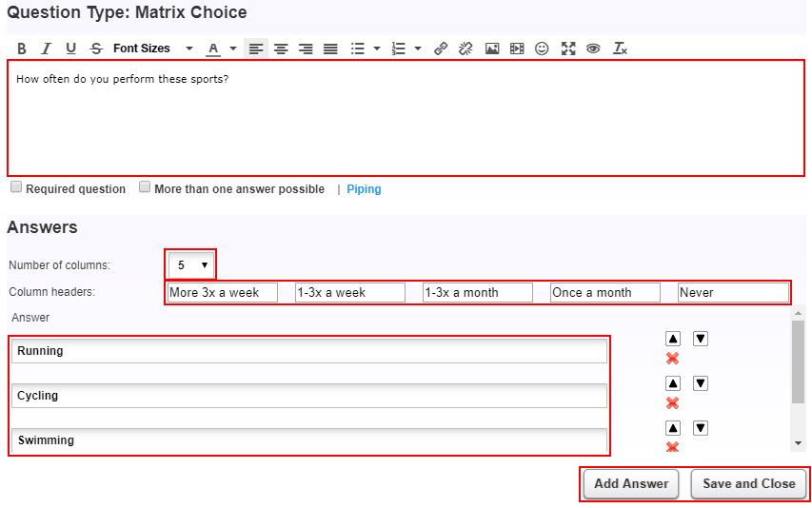Move the Cycling answer down

(x=701, y=383)
